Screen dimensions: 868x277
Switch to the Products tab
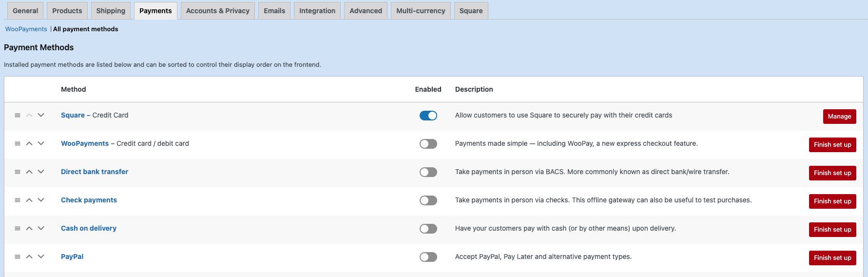(67, 11)
